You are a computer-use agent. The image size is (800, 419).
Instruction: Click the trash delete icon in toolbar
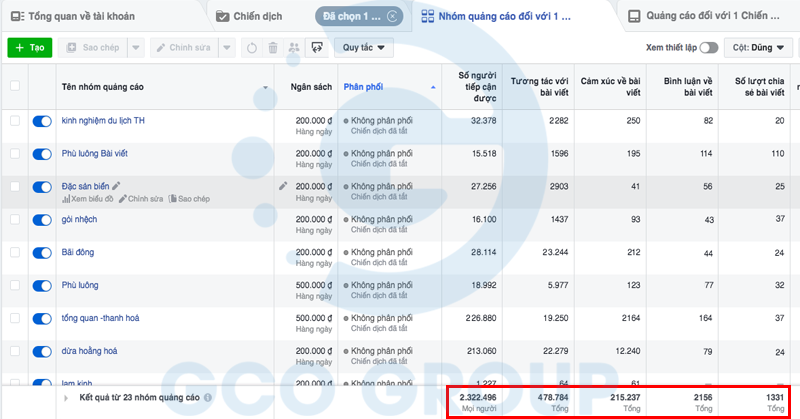tap(271, 47)
